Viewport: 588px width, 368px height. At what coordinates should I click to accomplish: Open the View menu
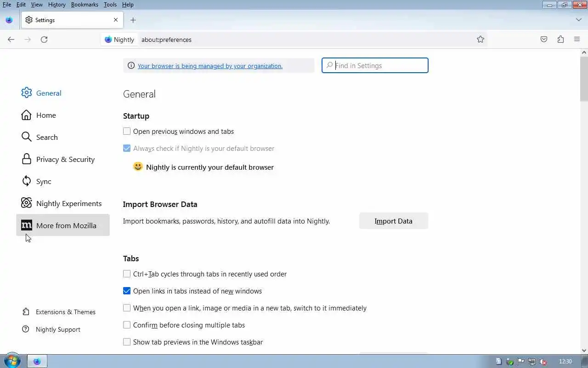(37, 5)
